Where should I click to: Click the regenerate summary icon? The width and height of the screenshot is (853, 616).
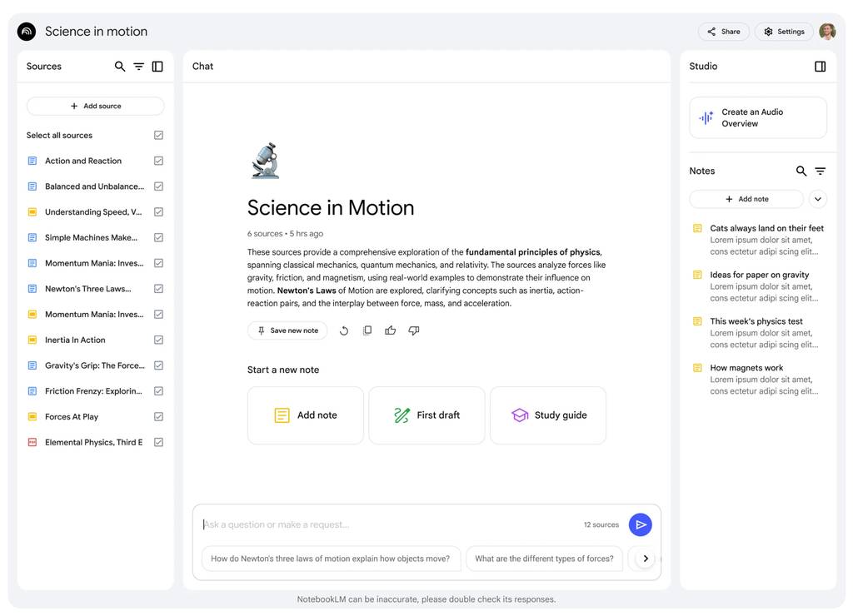coord(344,330)
